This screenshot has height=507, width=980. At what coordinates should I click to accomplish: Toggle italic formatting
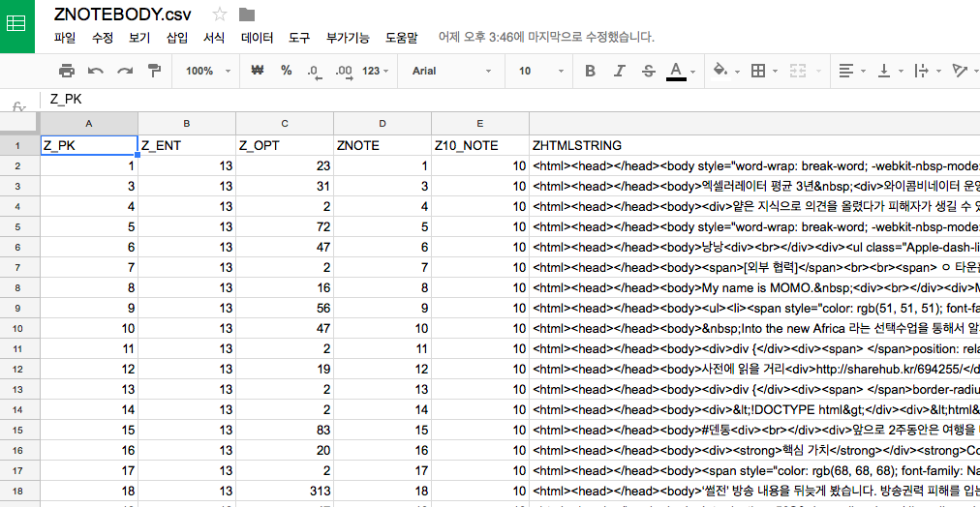point(620,72)
